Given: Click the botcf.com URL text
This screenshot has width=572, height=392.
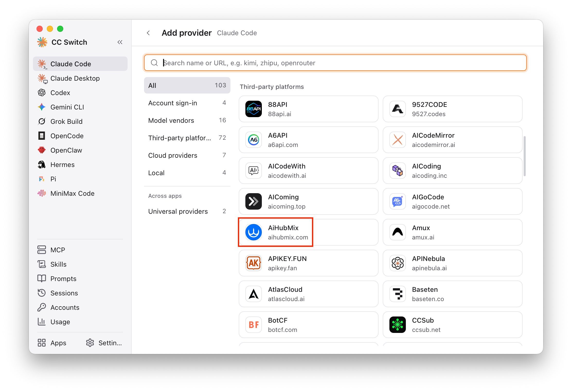Looking at the screenshot, I should point(282,330).
